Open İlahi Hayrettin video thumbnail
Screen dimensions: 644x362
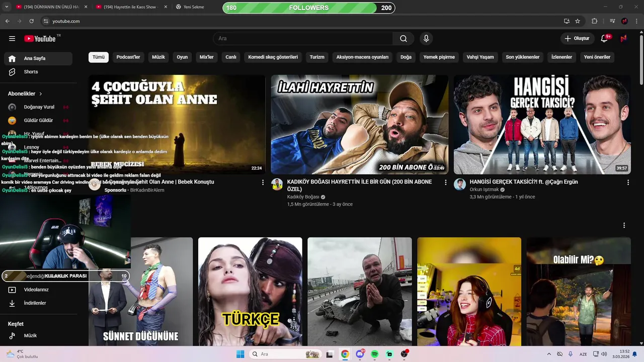pyautogui.click(x=359, y=124)
